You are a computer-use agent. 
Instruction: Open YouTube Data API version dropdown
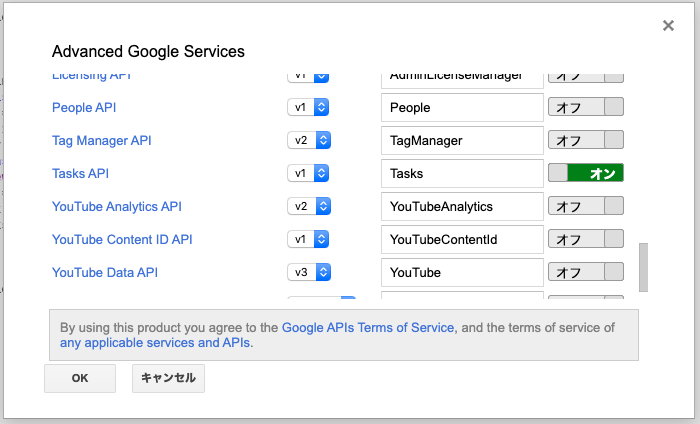tap(309, 272)
